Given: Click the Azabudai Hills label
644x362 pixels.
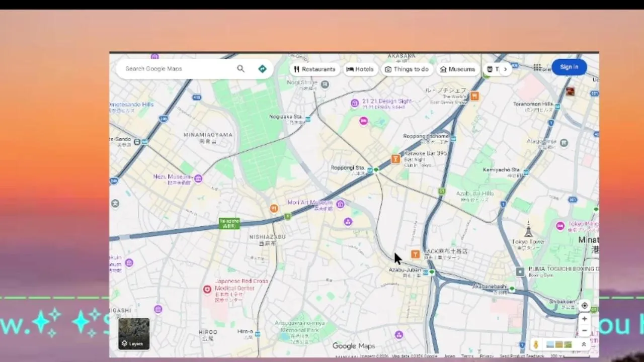Looking at the screenshot, I should click(475, 194).
